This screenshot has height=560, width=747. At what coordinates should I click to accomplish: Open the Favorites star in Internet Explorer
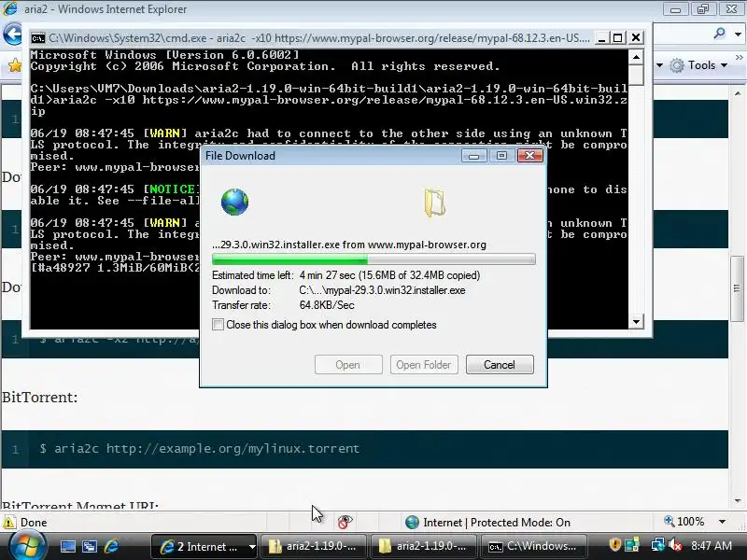15,65
